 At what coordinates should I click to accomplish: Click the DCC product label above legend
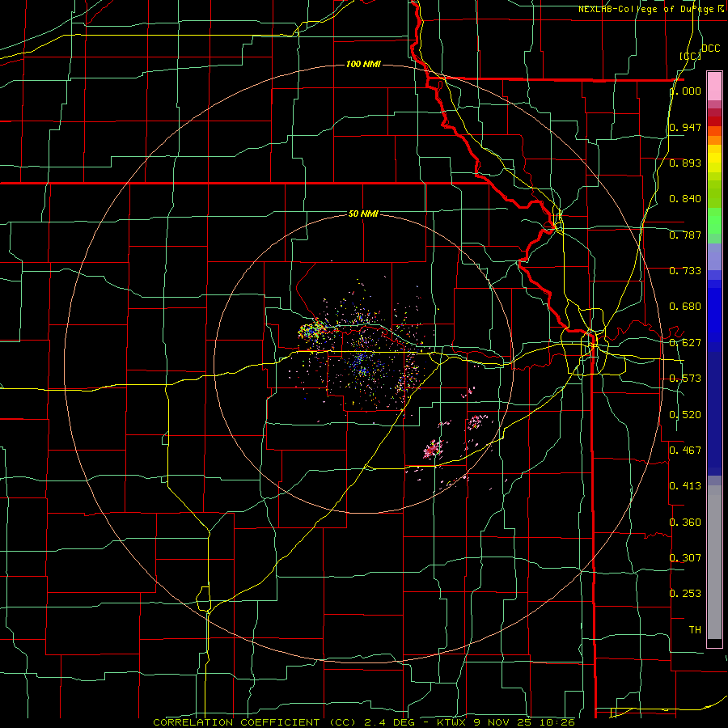point(710,49)
